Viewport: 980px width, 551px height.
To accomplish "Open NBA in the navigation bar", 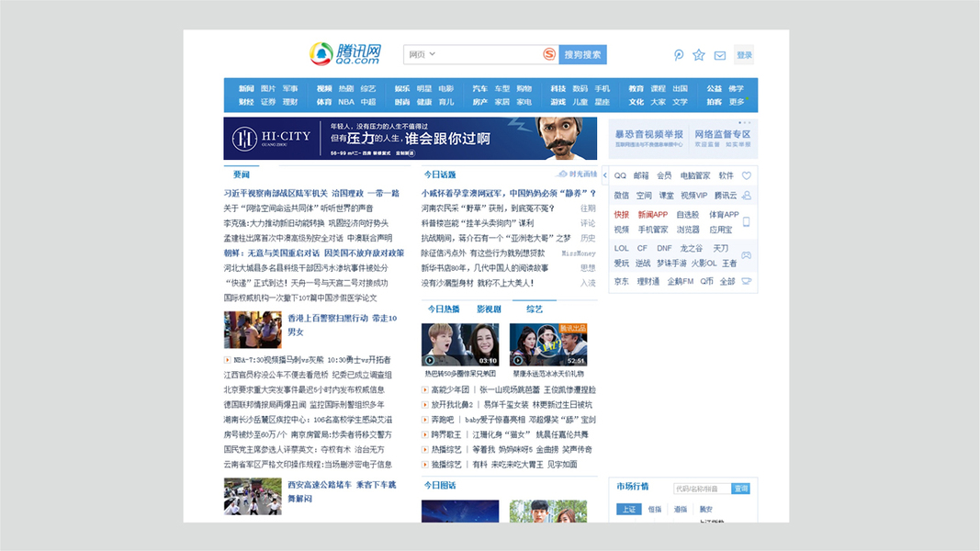I will click(346, 102).
